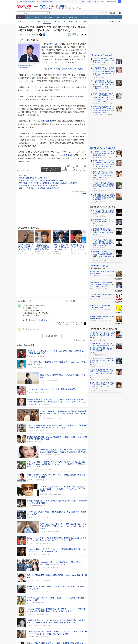Share the article on X

point(41,35)
